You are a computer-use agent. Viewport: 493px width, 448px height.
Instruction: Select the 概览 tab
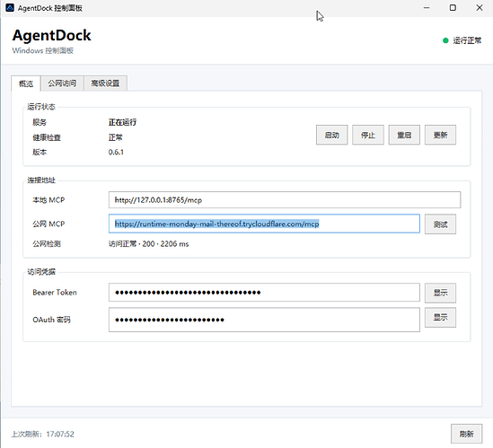[x=26, y=83]
